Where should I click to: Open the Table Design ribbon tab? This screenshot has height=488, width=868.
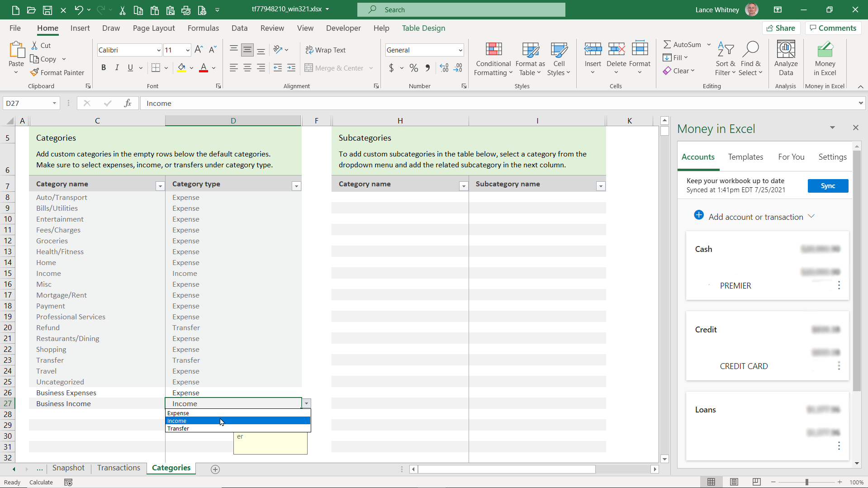click(x=423, y=28)
